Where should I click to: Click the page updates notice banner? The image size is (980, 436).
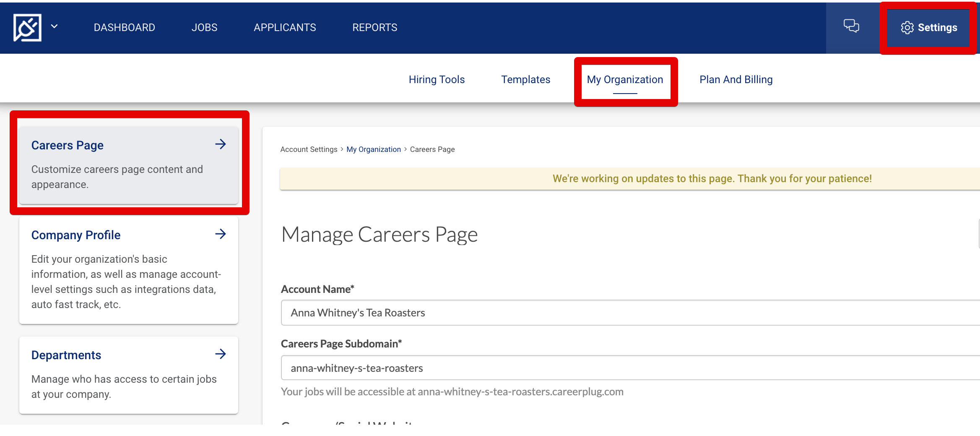click(x=630, y=179)
